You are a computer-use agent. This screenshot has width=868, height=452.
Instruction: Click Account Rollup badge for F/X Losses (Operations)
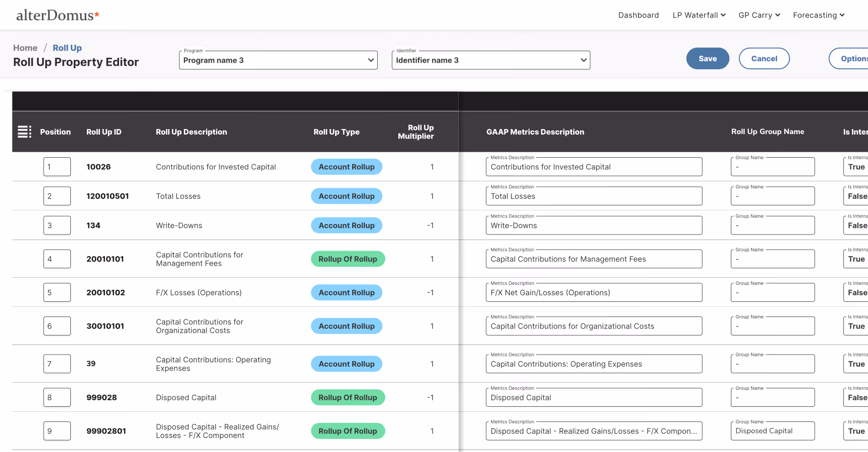(347, 292)
